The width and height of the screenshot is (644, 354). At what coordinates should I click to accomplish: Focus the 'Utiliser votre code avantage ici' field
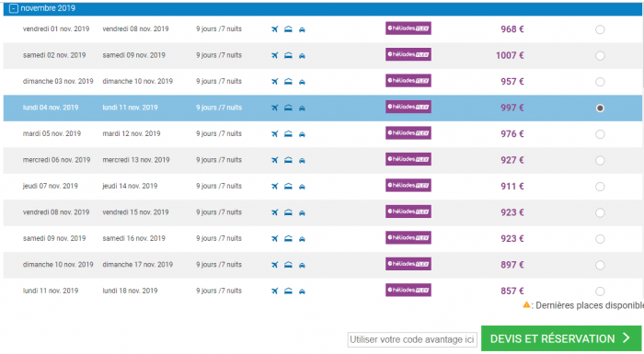(412, 339)
